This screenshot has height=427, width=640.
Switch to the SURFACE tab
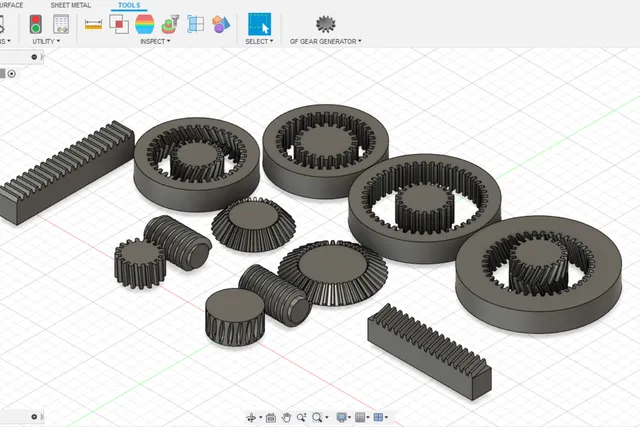[x=11, y=5]
